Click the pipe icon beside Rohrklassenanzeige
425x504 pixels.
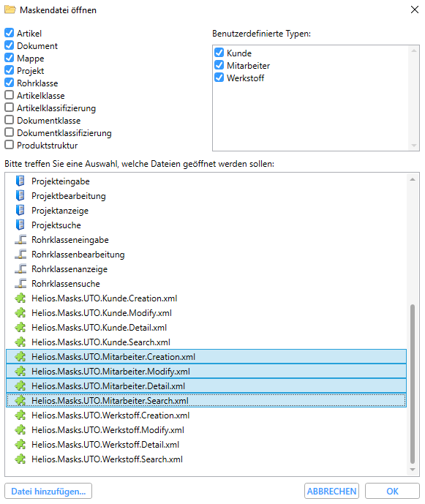(x=20, y=268)
